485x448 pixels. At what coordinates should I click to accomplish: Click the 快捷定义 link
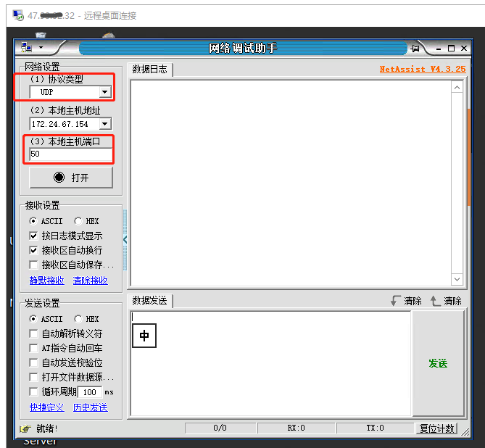(46, 407)
